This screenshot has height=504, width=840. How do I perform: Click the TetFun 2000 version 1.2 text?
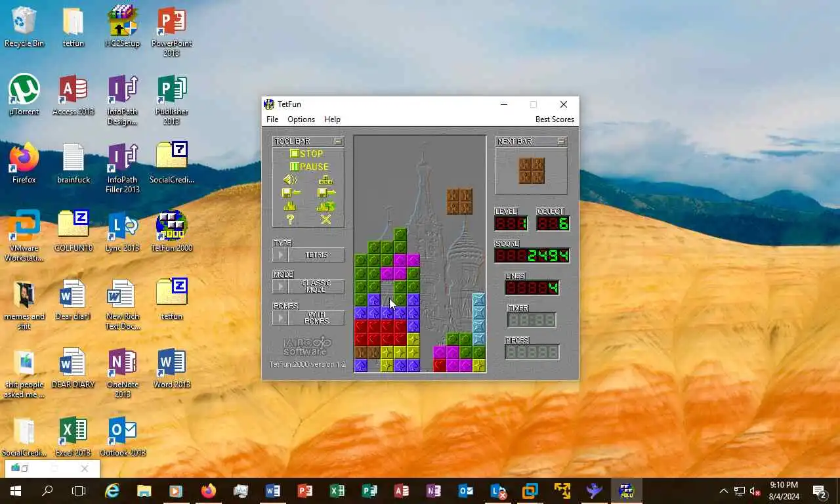(307, 364)
